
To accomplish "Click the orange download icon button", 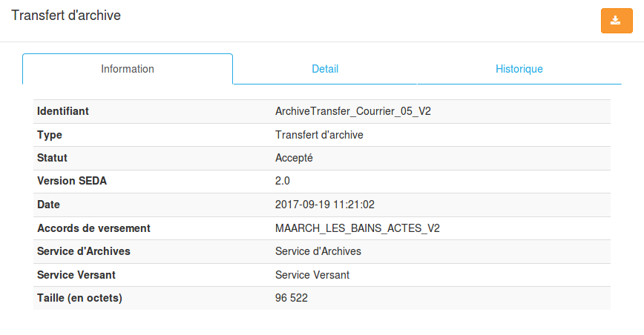I will [x=617, y=21].
